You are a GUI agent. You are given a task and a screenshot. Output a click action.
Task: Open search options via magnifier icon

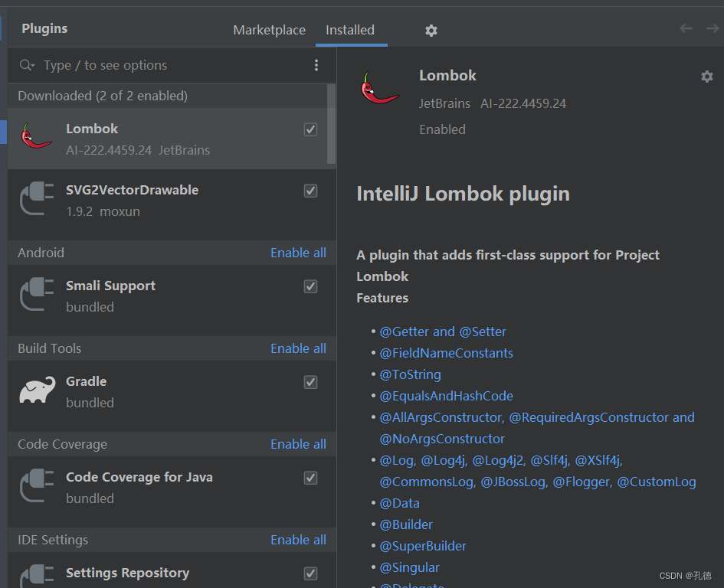[x=27, y=65]
